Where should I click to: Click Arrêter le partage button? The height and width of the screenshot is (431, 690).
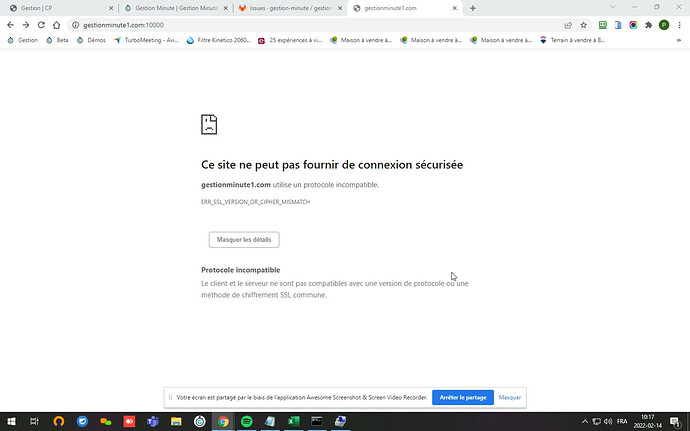462,397
